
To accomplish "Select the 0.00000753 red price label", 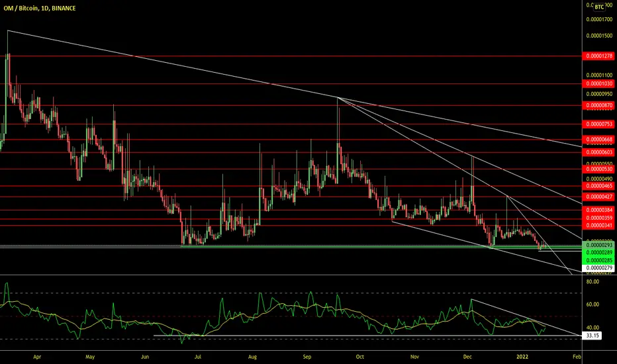I will pyautogui.click(x=598, y=124).
